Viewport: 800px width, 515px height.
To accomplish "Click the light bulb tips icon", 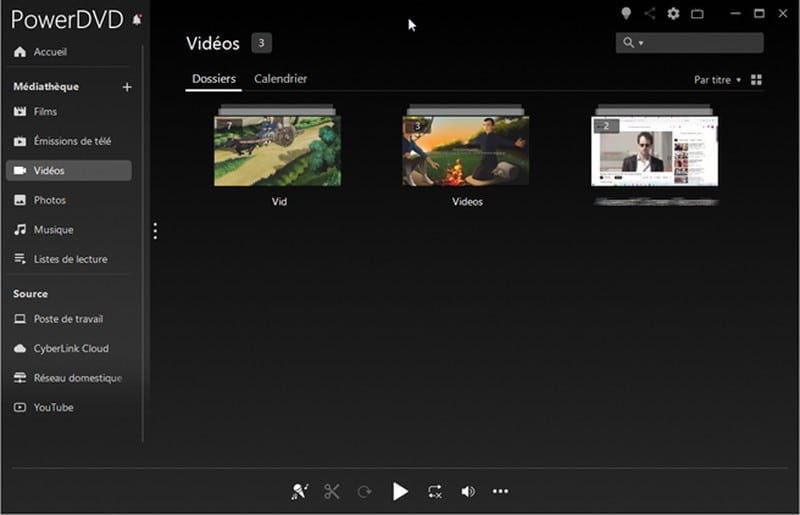I will pyautogui.click(x=626, y=14).
